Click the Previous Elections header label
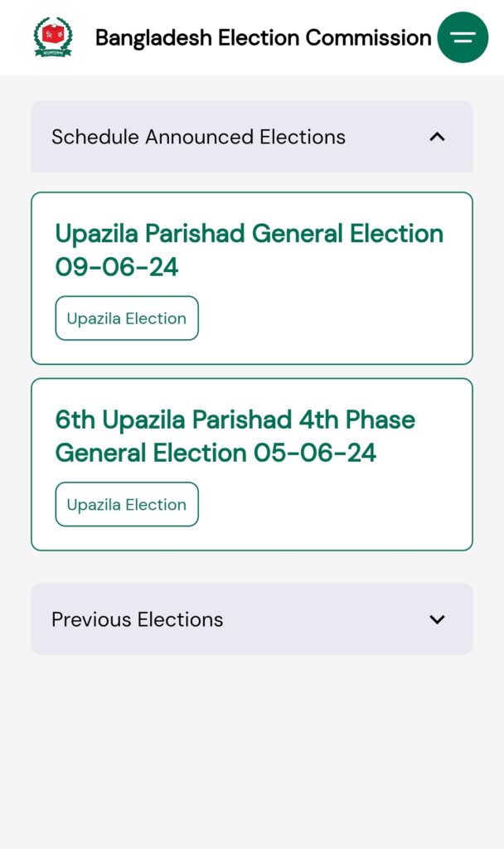 tap(137, 619)
